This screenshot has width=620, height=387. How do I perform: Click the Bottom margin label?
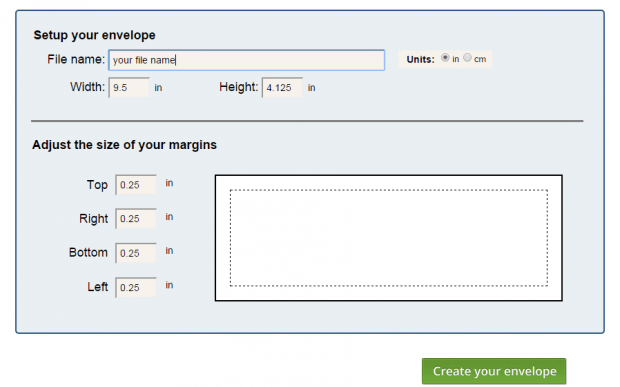(x=88, y=253)
